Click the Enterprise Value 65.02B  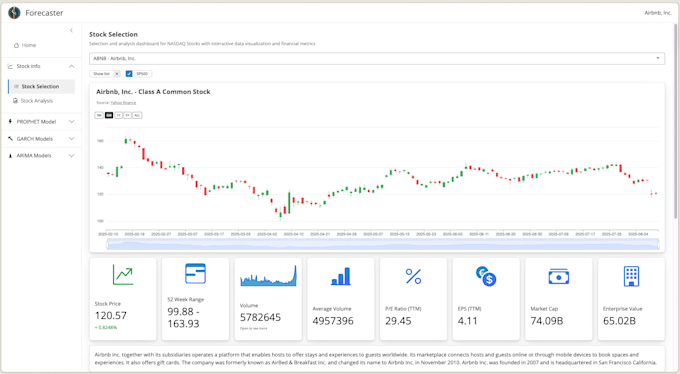[619, 321]
